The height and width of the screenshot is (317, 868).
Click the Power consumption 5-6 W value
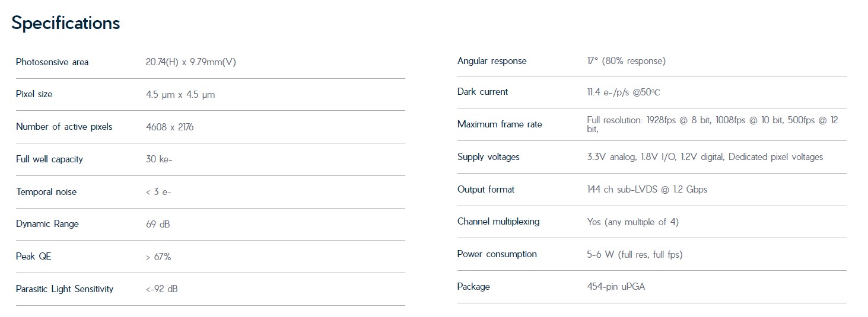point(635,255)
